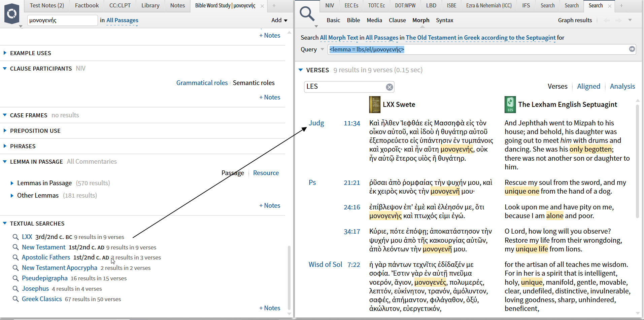Click the Word Study panel vertical scrollbar

(289, 277)
